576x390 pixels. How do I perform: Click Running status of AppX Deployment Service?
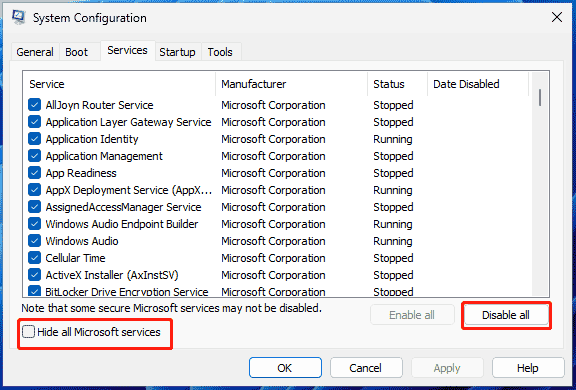click(x=393, y=190)
